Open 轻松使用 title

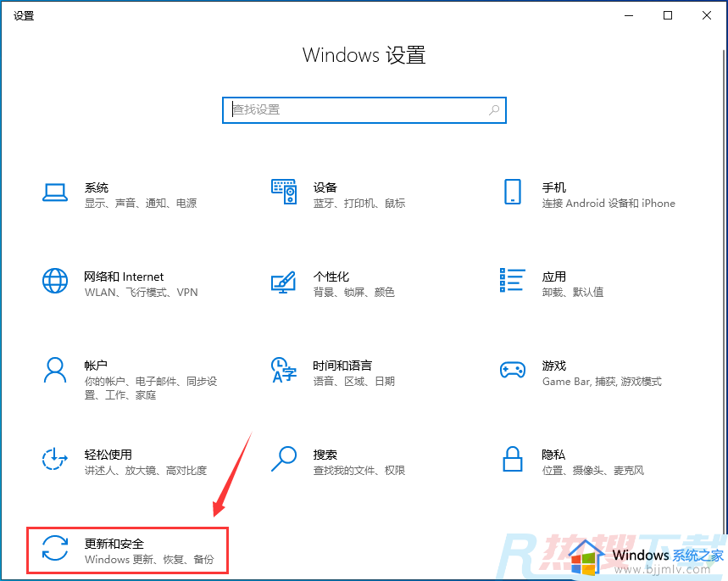pos(108,455)
